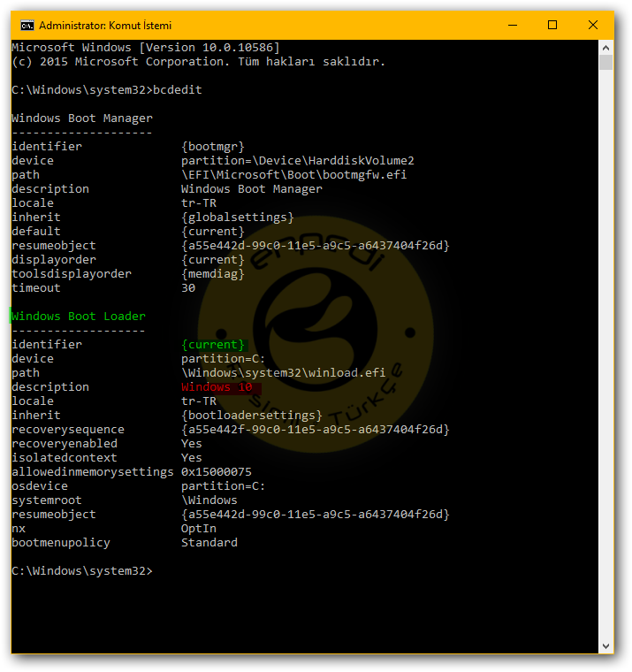This screenshot has height=672, width=632.
Task: Minimize the Komut İstemi window
Action: 513,26
